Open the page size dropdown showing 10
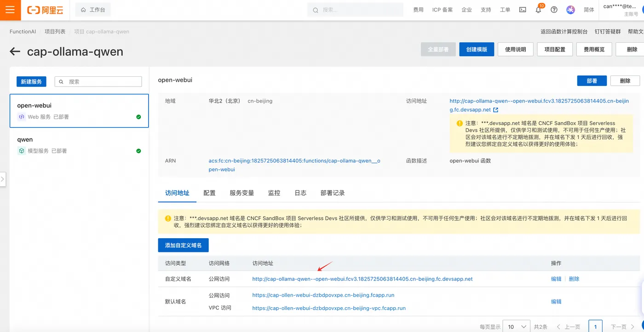 click(x=516, y=326)
